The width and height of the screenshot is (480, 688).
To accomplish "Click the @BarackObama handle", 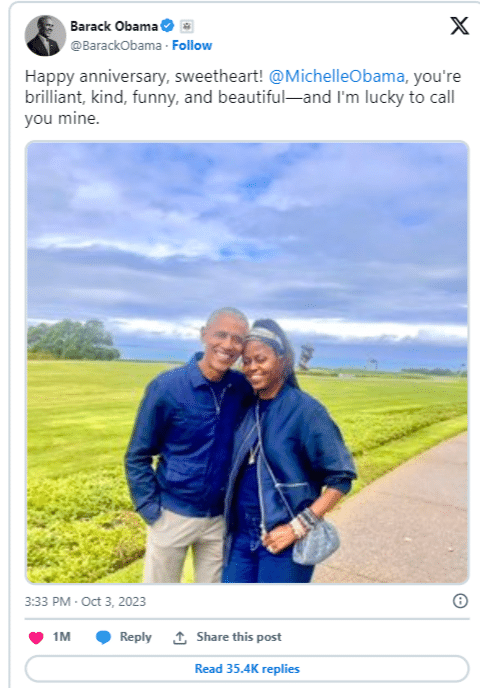I will pos(116,46).
